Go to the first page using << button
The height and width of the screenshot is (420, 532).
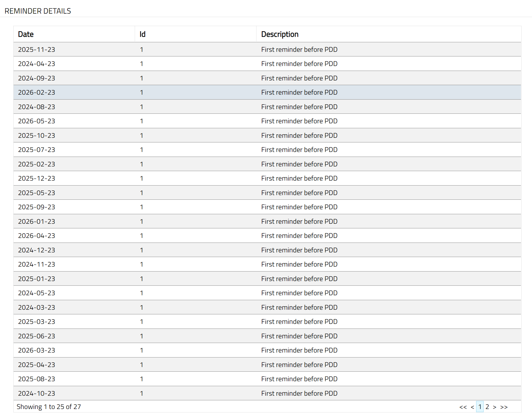pyautogui.click(x=463, y=407)
